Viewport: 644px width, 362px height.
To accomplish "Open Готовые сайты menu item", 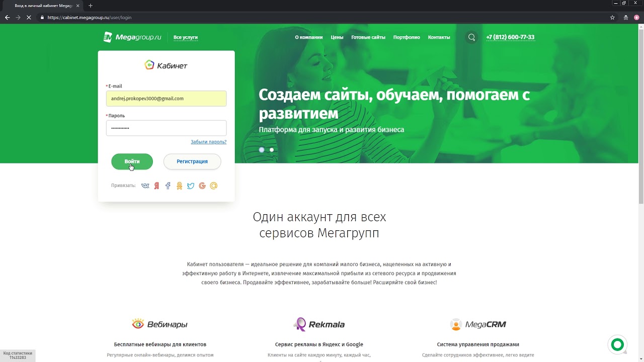I will (368, 37).
